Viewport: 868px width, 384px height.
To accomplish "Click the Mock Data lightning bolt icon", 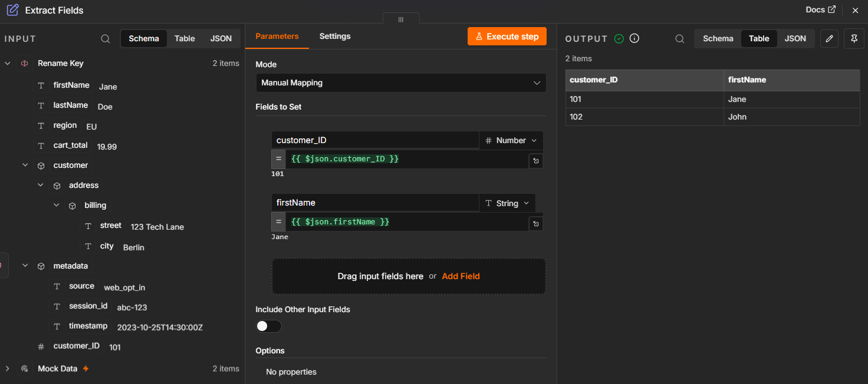I will [86, 369].
